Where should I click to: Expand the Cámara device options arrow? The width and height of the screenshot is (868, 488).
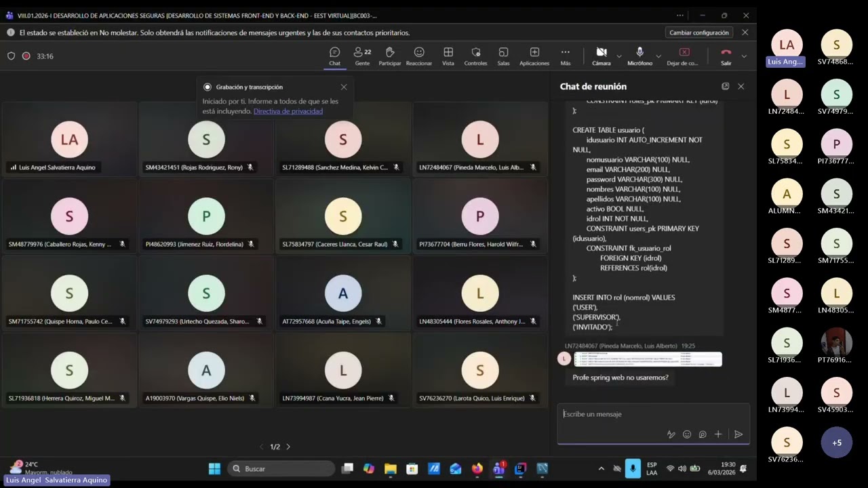[x=619, y=56]
